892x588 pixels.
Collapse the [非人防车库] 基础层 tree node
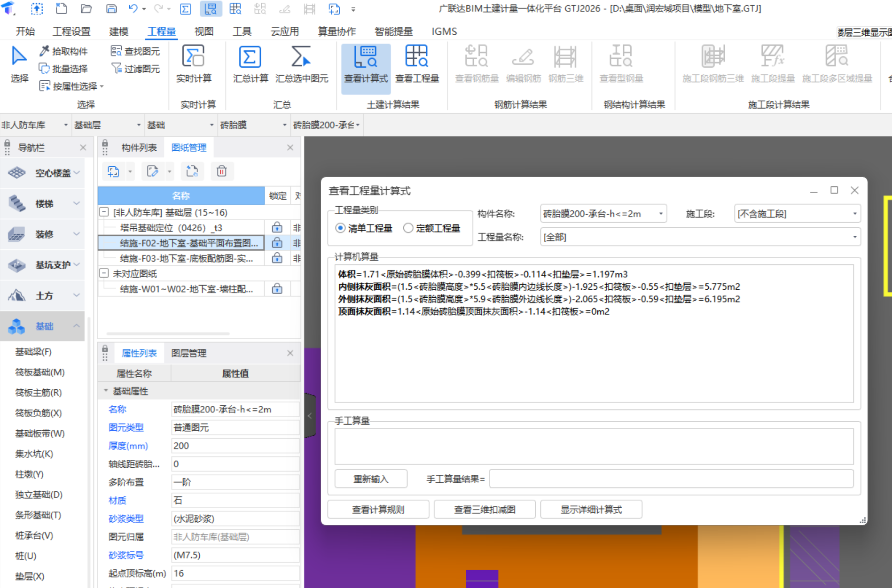(104, 212)
